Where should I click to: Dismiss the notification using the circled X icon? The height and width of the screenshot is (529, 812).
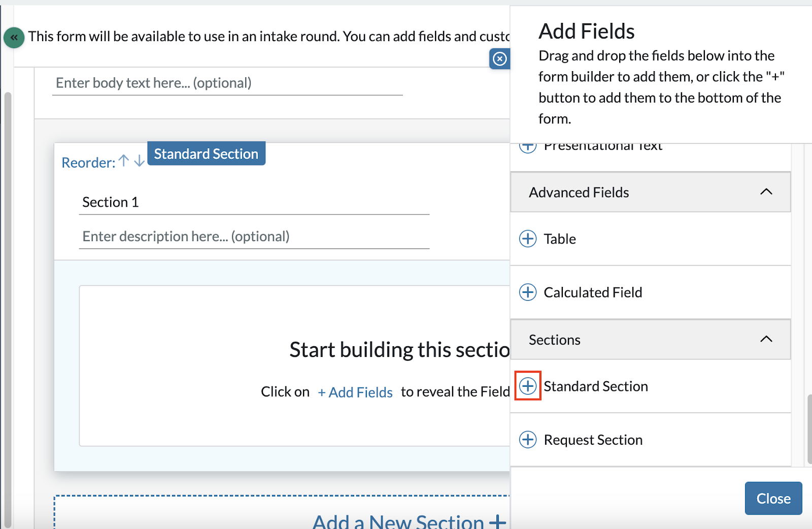[500, 59]
